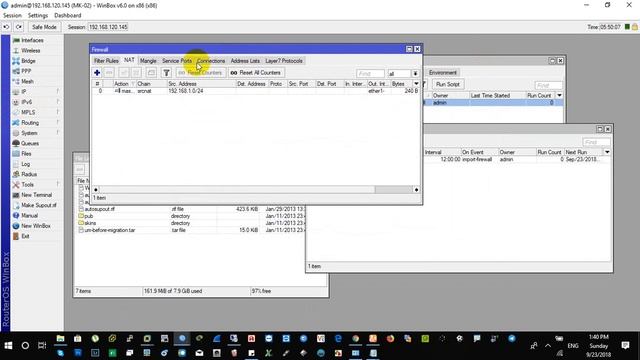The image size is (640, 360).
Task: Open Bridge from sidebar
Action: (x=28, y=61)
